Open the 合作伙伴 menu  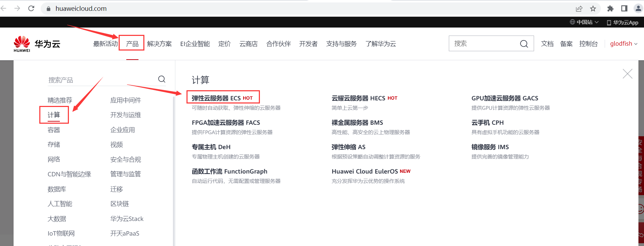coord(278,44)
